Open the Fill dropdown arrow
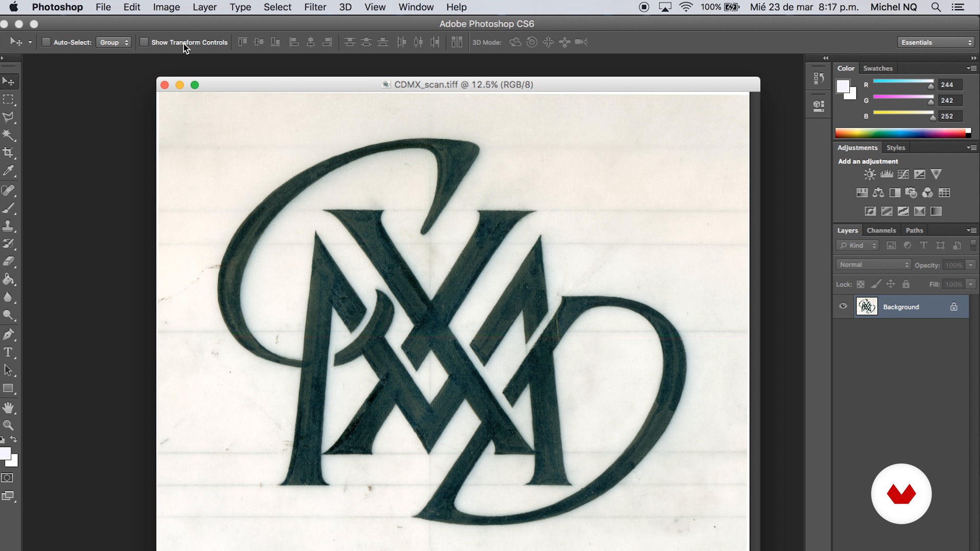The height and width of the screenshot is (551, 980). click(970, 284)
